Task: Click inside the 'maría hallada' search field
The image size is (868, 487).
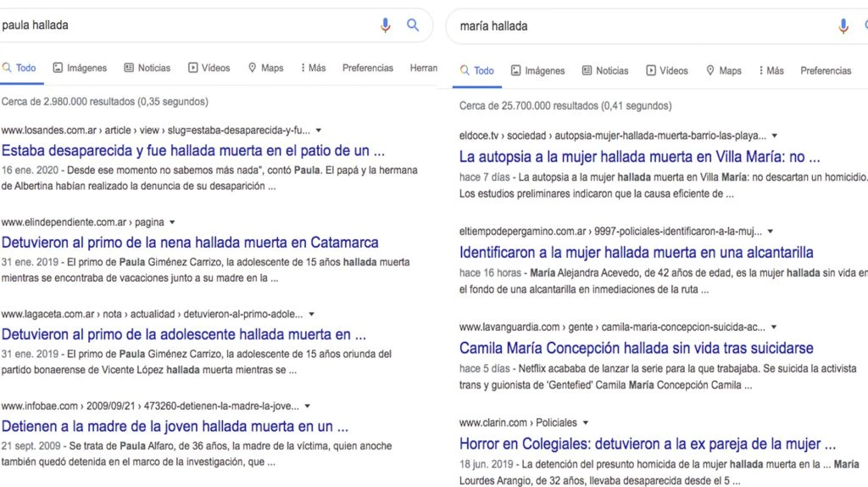Action: coord(636,26)
